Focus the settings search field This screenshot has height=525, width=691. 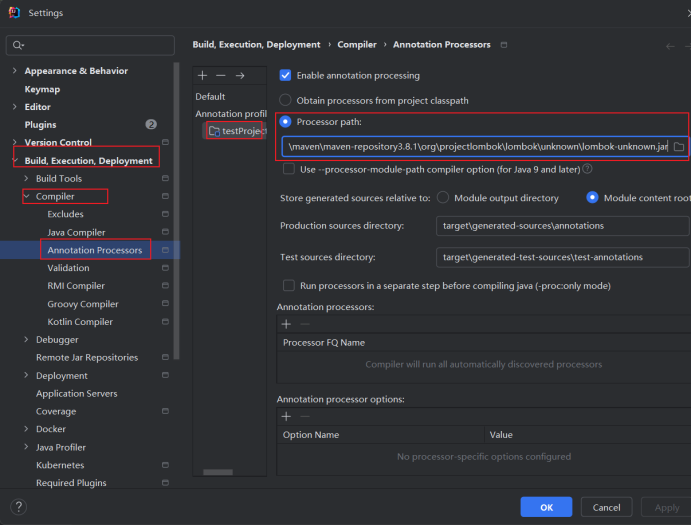click(x=90, y=45)
